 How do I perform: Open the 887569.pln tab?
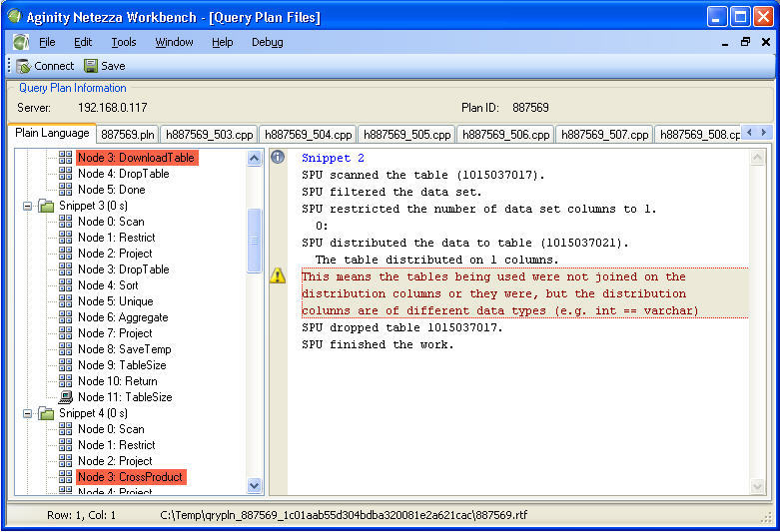pos(128,135)
